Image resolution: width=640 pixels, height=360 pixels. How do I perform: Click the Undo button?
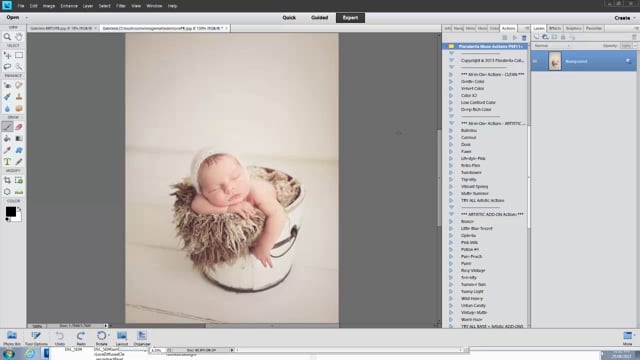60,338
